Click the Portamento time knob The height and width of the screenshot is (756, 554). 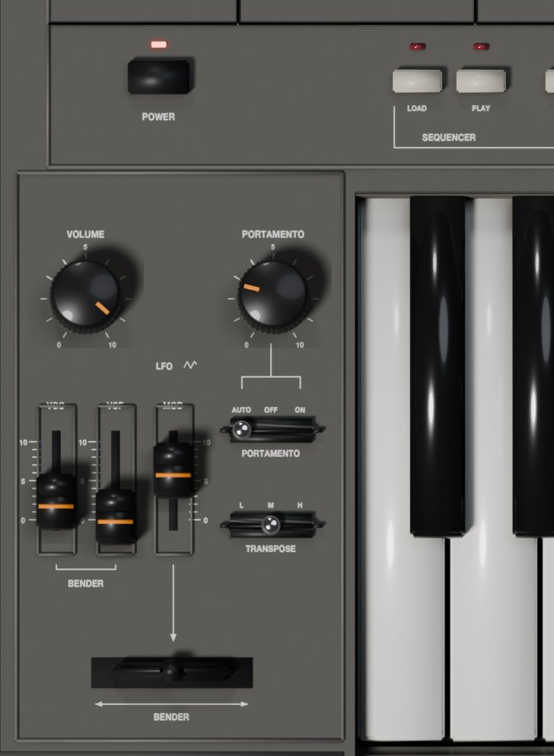click(x=273, y=297)
